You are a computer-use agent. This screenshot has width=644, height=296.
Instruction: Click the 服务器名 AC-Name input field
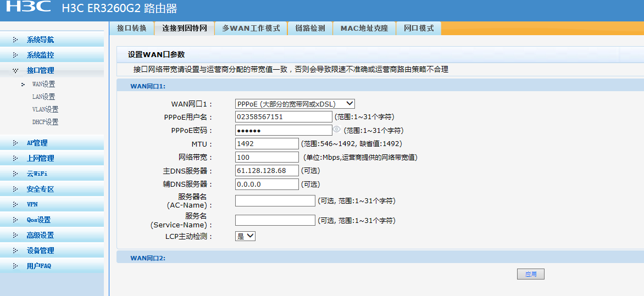[x=275, y=201]
